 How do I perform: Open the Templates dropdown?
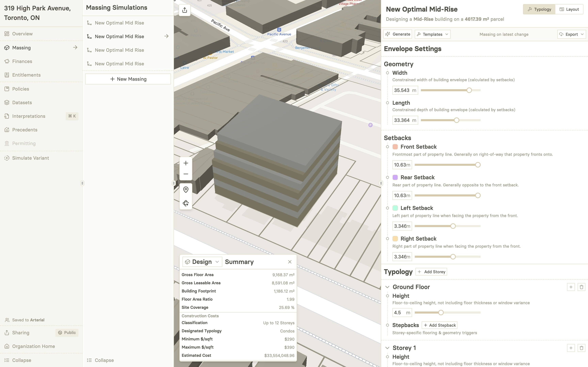(432, 34)
